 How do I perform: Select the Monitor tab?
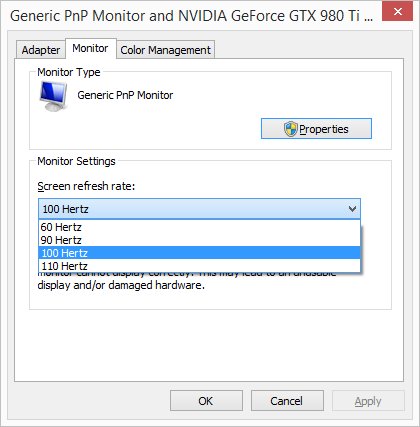90,48
